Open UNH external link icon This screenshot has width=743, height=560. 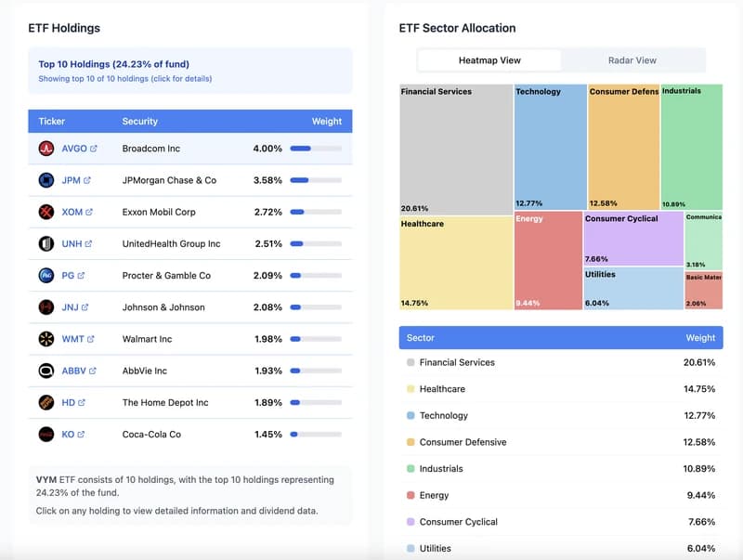pyautogui.click(x=88, y=243)
